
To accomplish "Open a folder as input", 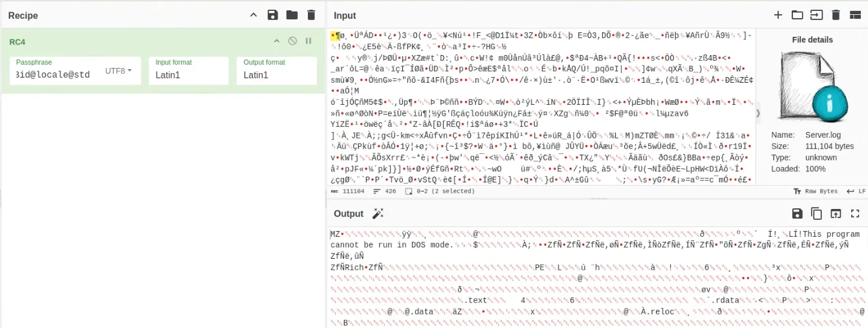I will (797, 15).
